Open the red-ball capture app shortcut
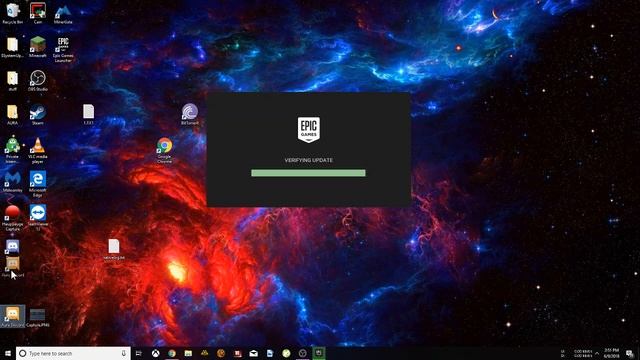 12,218
